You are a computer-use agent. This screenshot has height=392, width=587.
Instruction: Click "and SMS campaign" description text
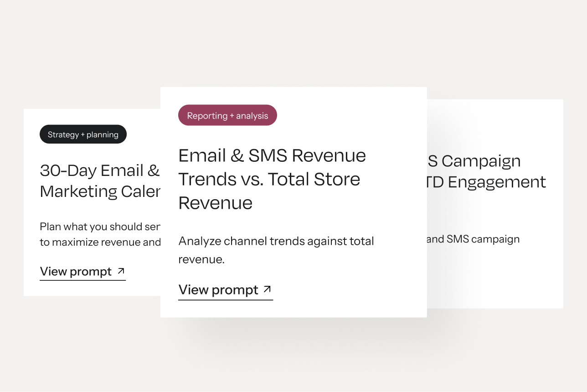tap(474, 239)
